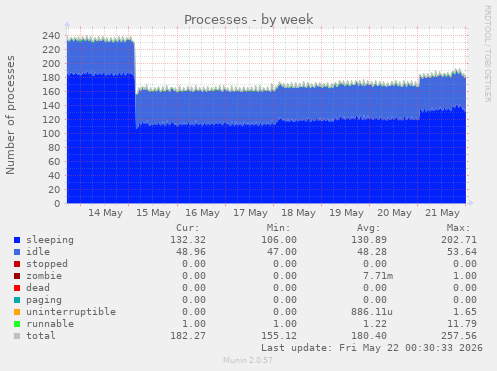497x371 pixels.
Task: Click the 'Processes - by week' chart title
Action: 249,20
